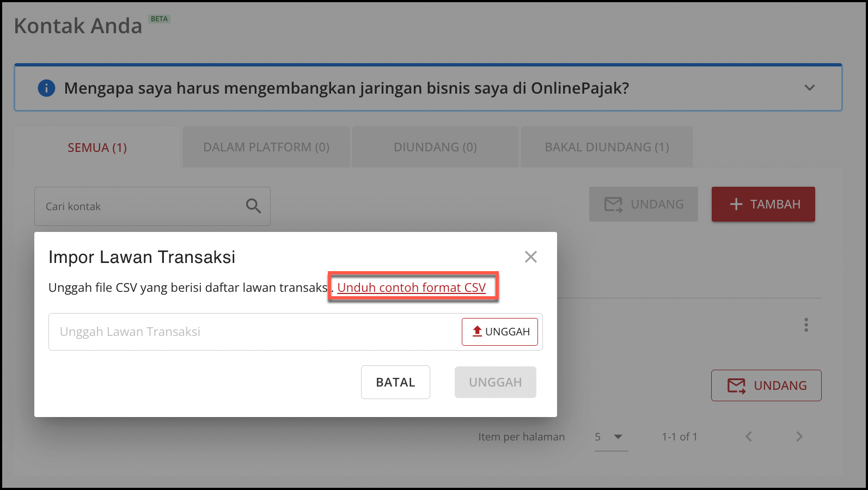Open the three-dot row options menu
868x490 pixels.
[806, 325]
